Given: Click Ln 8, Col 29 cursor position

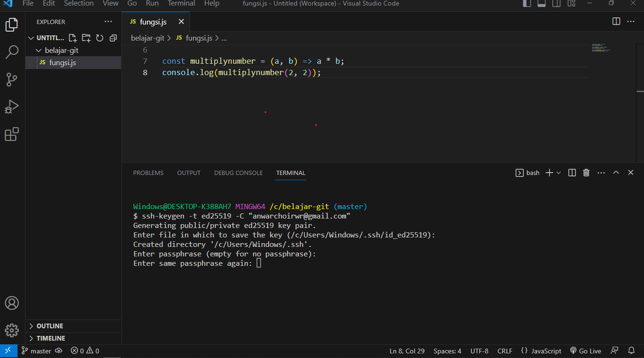Looking at the screenshot, I should [x=407, y=351].
